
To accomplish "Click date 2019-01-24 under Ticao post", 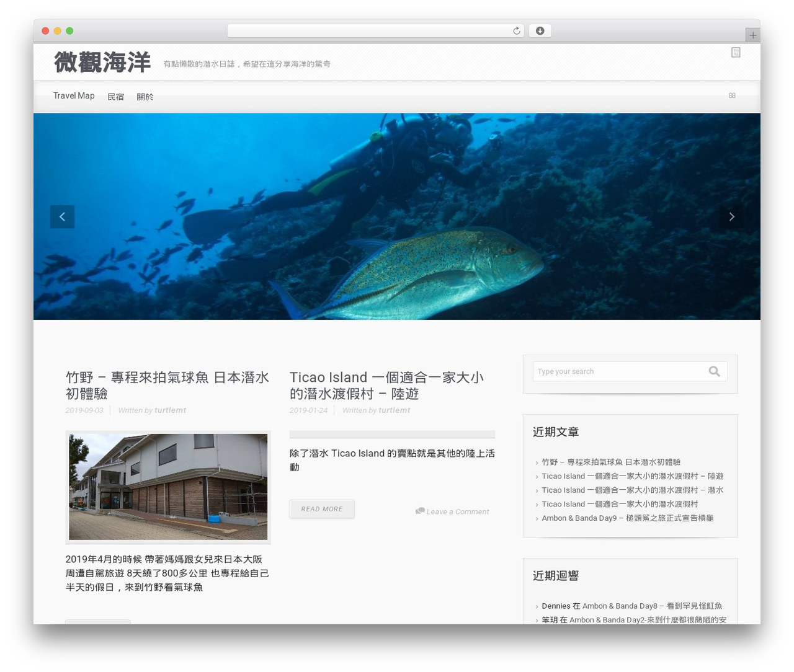I will click(308, 410).
